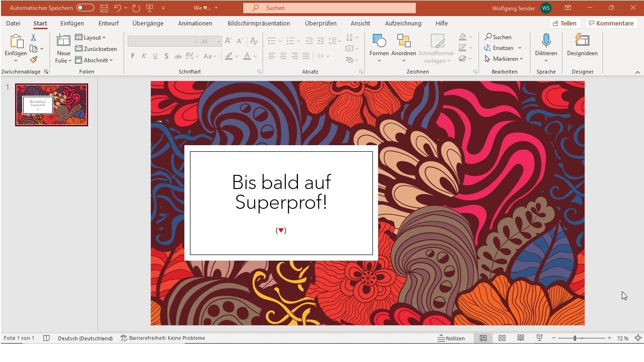Select the normal view button
This screenshot has height=362, width=644.
point(483,338)
